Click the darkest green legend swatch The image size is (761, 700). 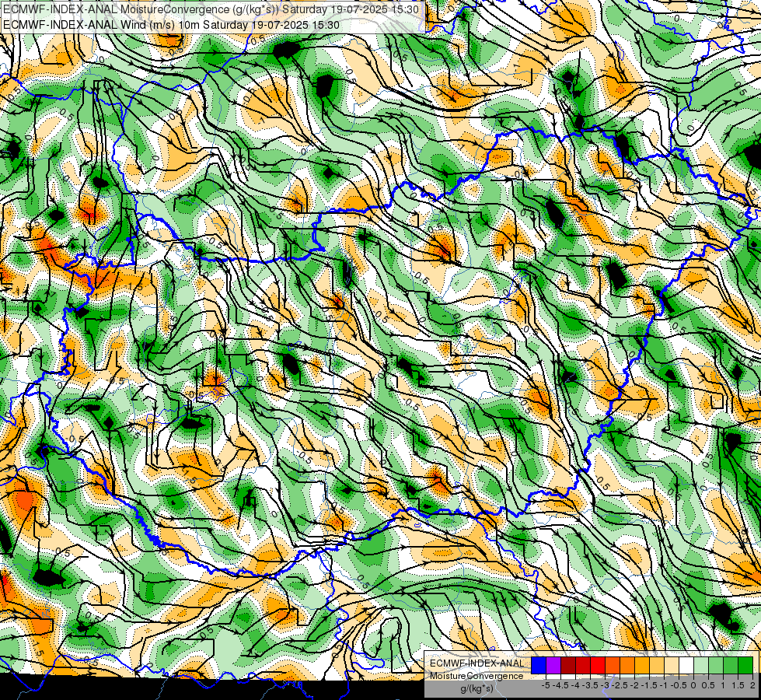745,666
